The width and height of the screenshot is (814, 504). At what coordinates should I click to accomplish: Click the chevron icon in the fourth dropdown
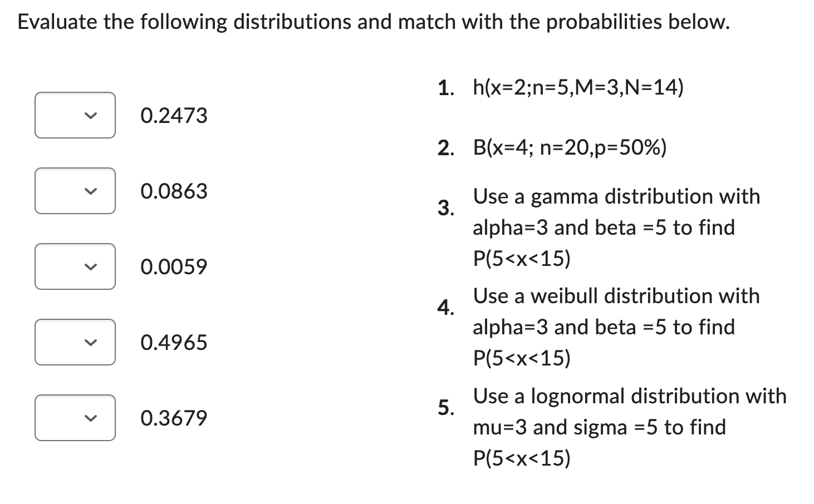pos(91,342)
